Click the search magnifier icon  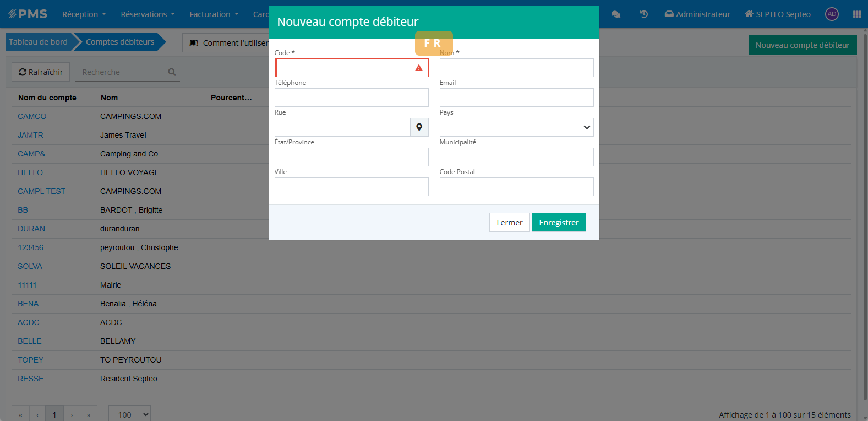click(x=172, y=72)
